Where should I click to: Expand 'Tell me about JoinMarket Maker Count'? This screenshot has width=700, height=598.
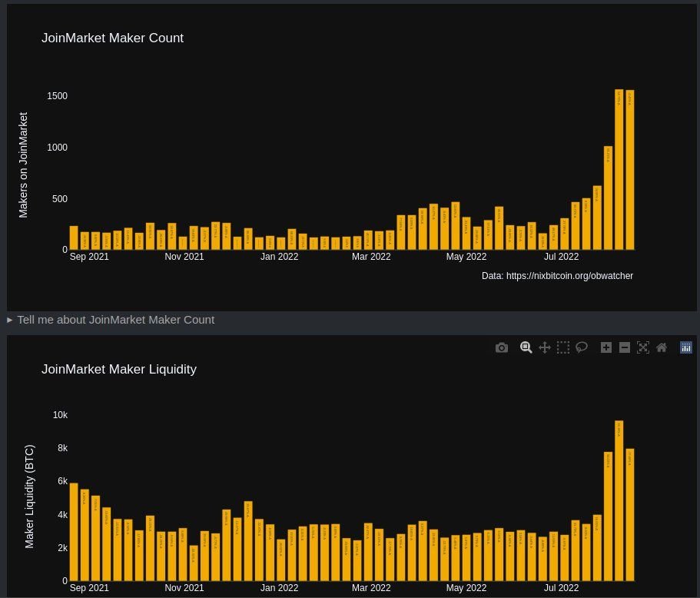coord(111,320)
